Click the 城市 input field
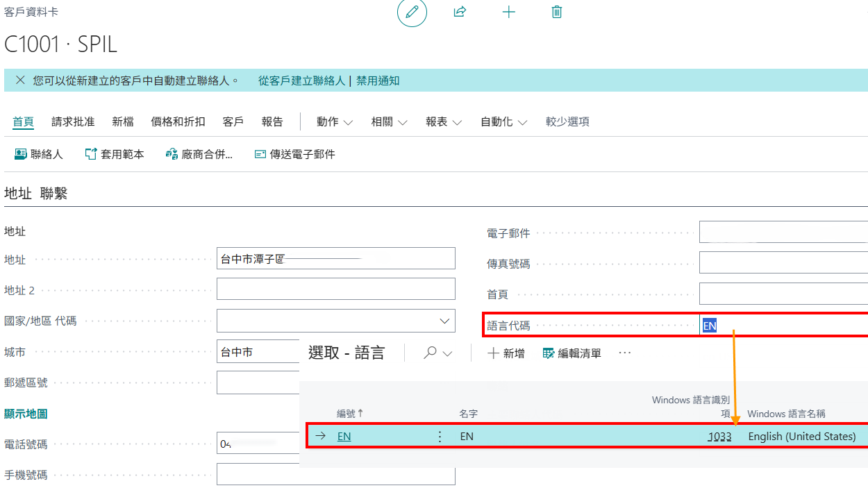The width and height of the screenshot is (868, 488). (x=258, y=351)
